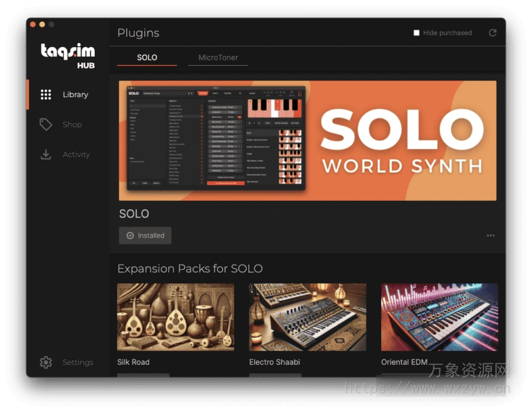Click the Library grid icon in sidebar

click(46, 95)
